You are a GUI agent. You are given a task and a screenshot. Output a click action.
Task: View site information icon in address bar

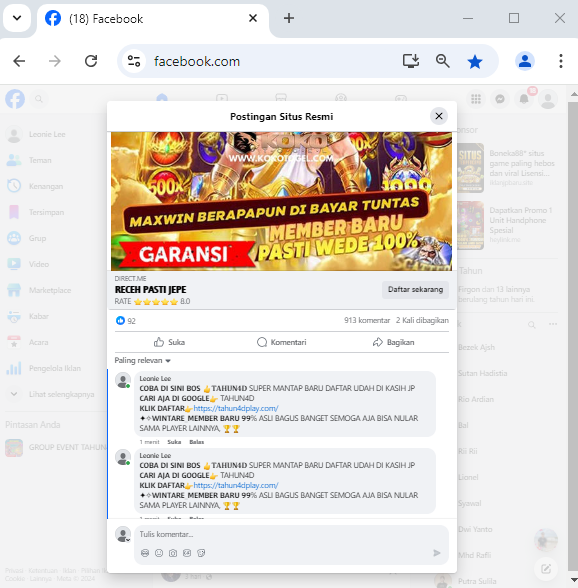134,61
